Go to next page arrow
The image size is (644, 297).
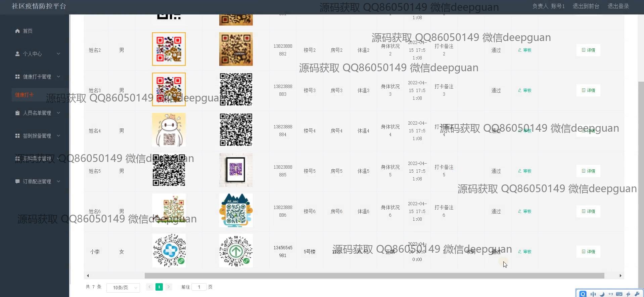click(x=169, y=287)
